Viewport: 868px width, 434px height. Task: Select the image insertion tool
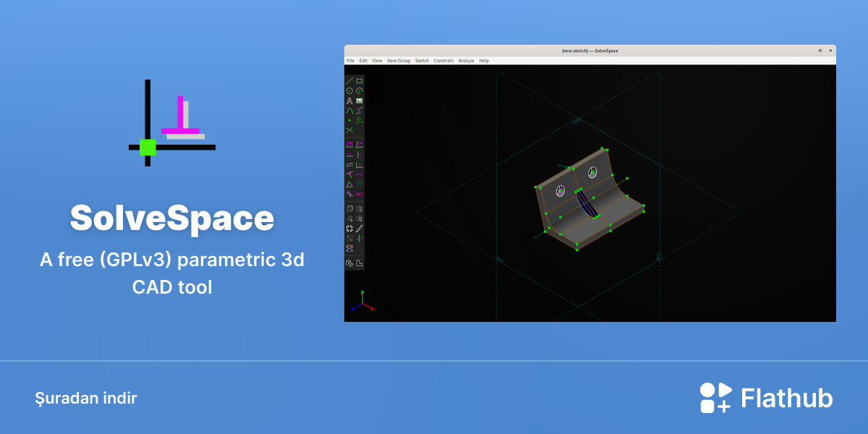(x=359, y=101)
